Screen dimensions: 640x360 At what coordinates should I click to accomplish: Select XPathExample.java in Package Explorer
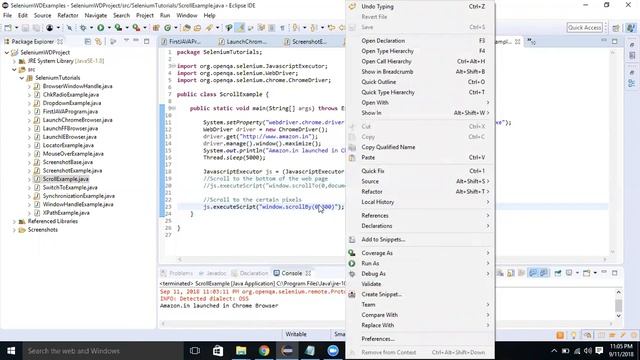point(66,213)
